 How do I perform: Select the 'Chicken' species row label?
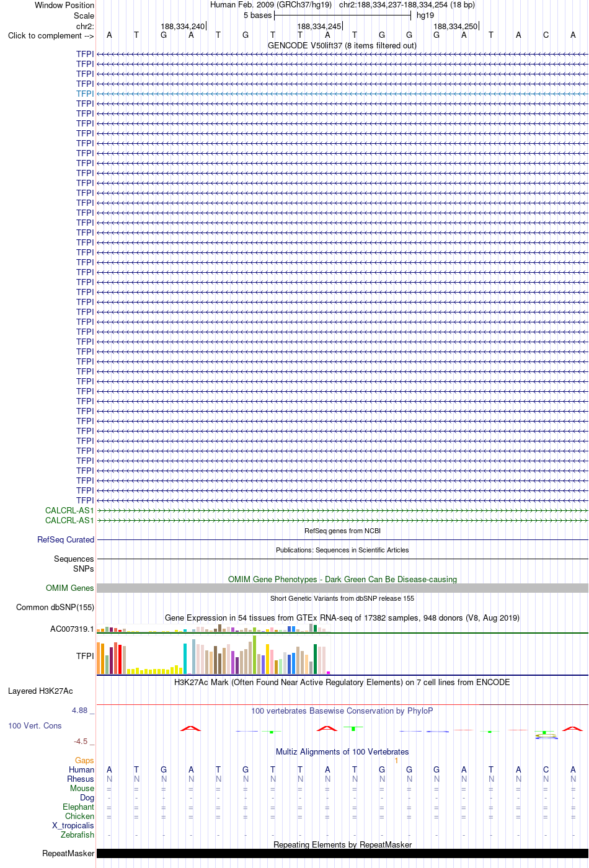point(79,816)
